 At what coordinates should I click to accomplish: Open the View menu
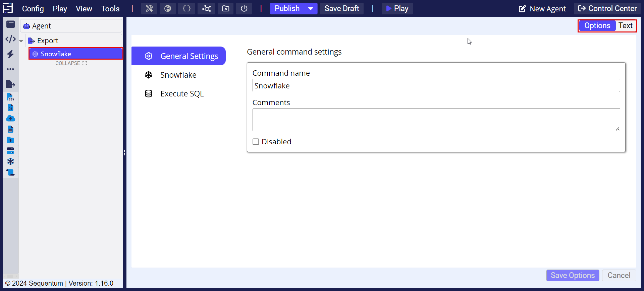pyautogui.click(x=84, y=9)
